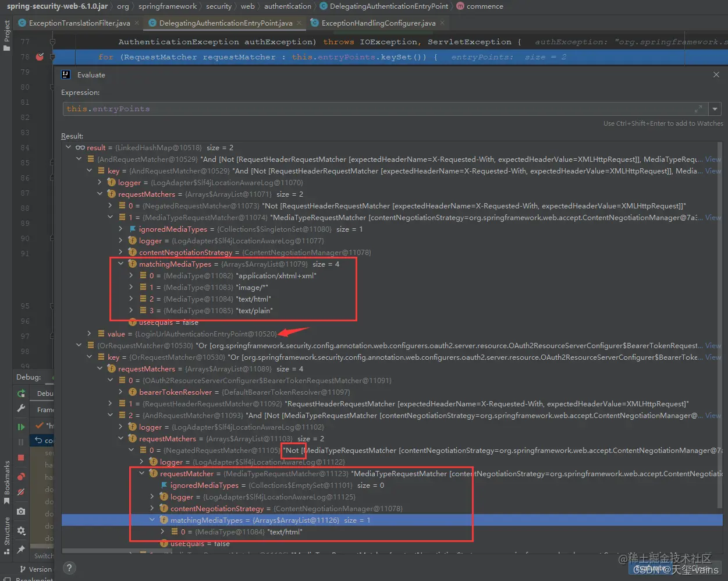
Task: Toggle Mute Breakpoints icon
Action: tap(22, 493)
